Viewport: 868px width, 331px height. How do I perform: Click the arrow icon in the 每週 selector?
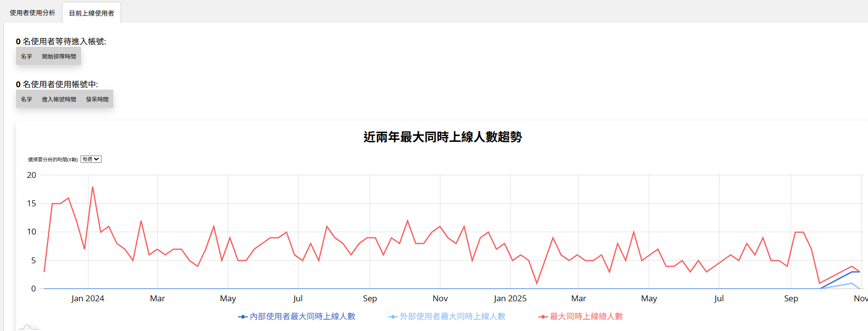tap(97, 159)
